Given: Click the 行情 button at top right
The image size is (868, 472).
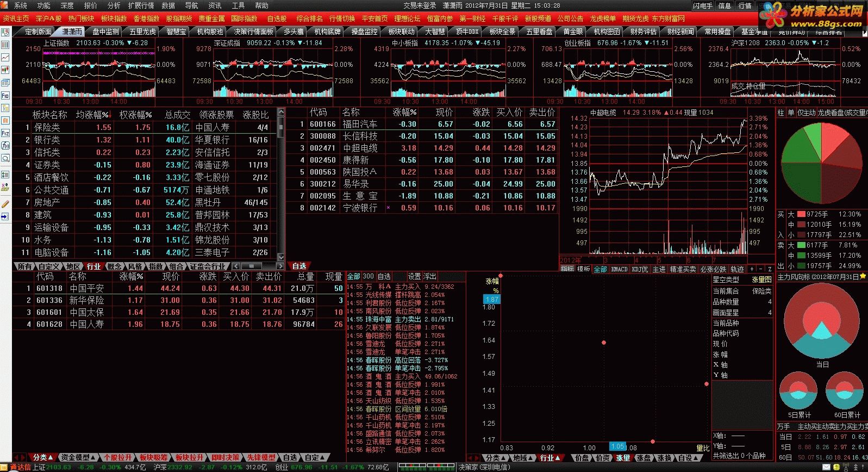Looking at the screenshot, I should coord(745,5).
